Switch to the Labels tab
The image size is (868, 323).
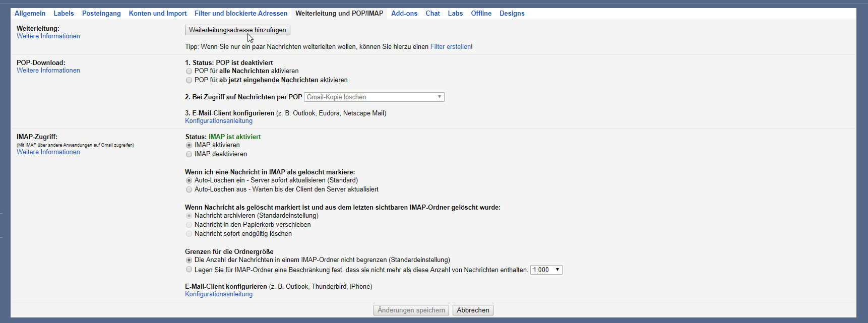(64, 14)
